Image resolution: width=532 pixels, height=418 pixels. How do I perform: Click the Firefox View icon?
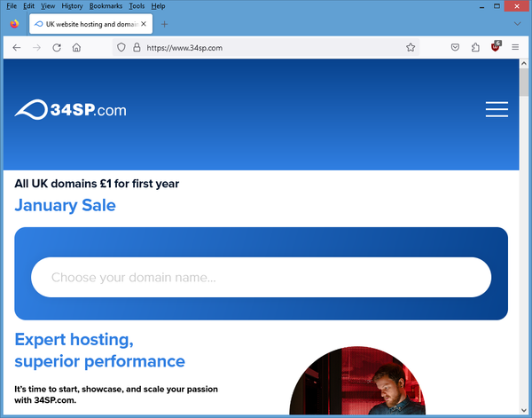tap(14, 24)
